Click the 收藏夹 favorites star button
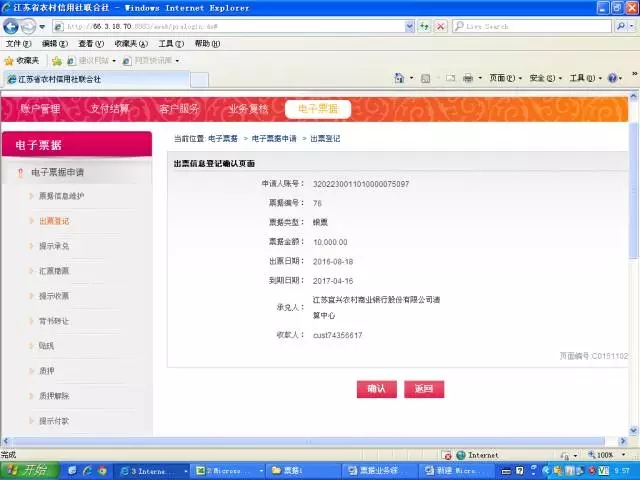The height and width of the screenshot is (480, 640). [x=22, y=61]
